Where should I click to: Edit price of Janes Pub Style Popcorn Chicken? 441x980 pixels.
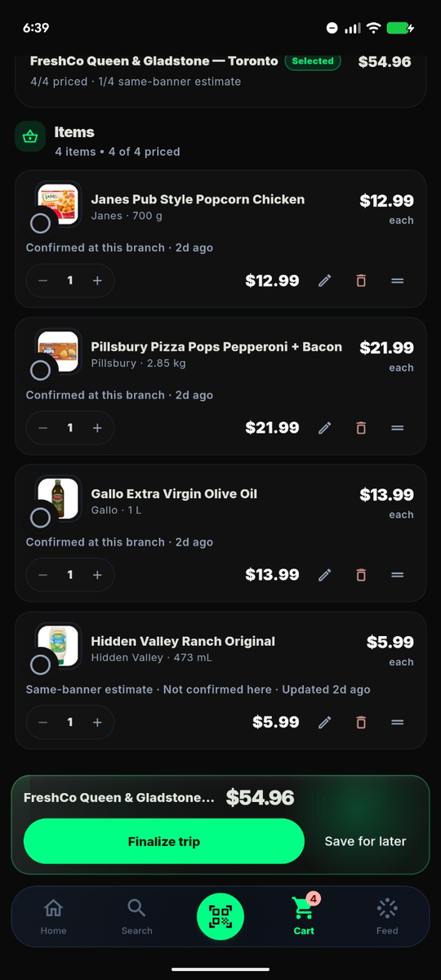(325, 281)
